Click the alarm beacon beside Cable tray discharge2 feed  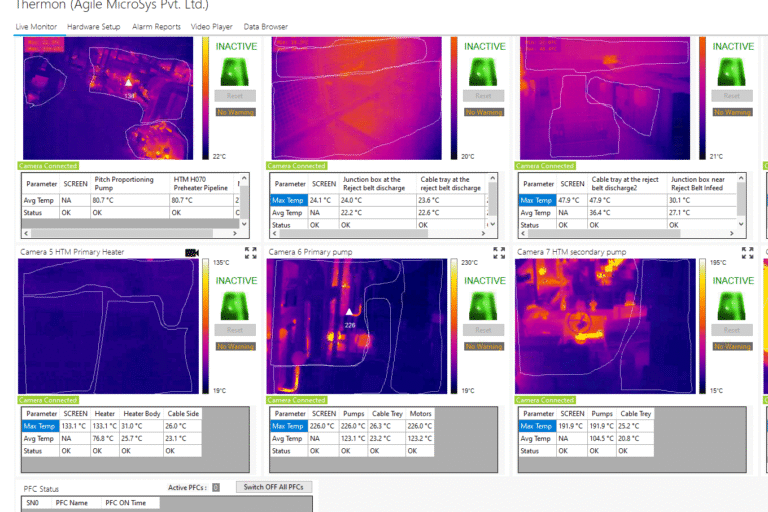[x=731, y=72]
